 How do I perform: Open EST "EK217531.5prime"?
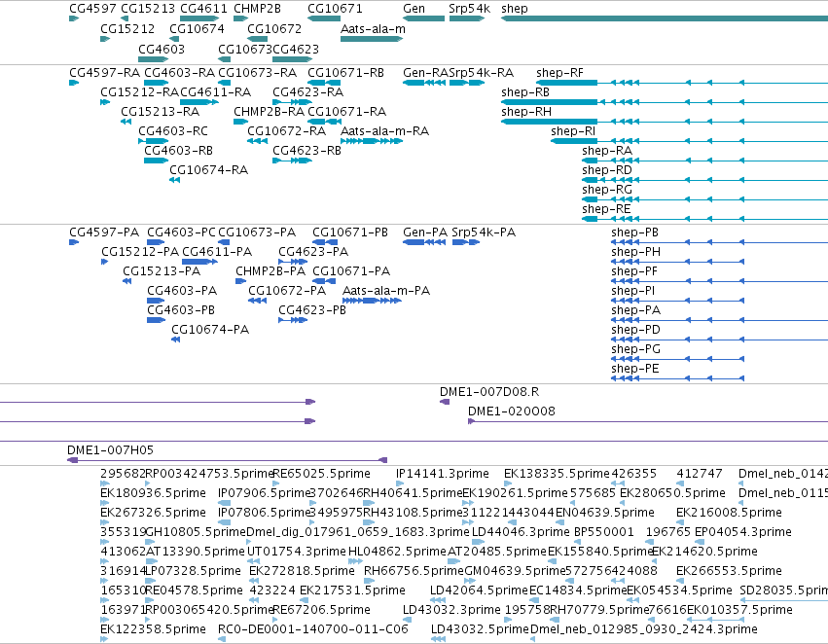coord(353,590)
